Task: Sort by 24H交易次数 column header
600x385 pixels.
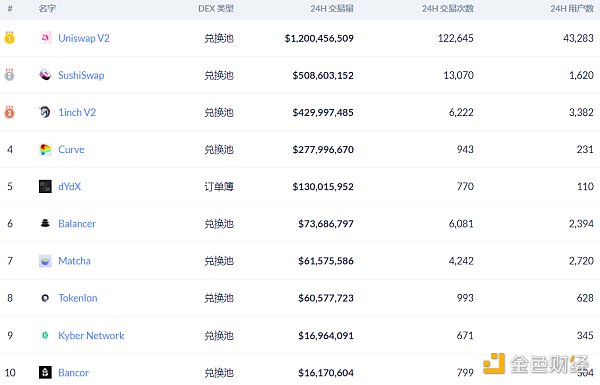Action: 448,8
